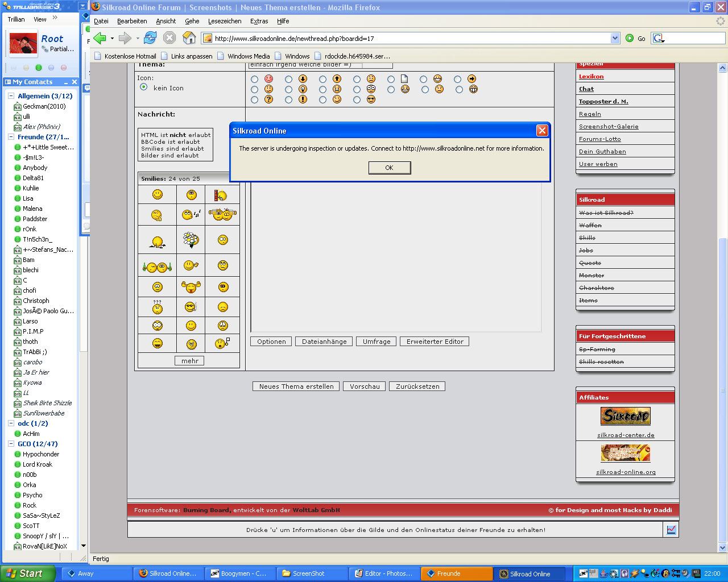Click the green Go button icon
The width and height of the screenshot is (728, 582).
pyautogui.click(x=630, y=38)
